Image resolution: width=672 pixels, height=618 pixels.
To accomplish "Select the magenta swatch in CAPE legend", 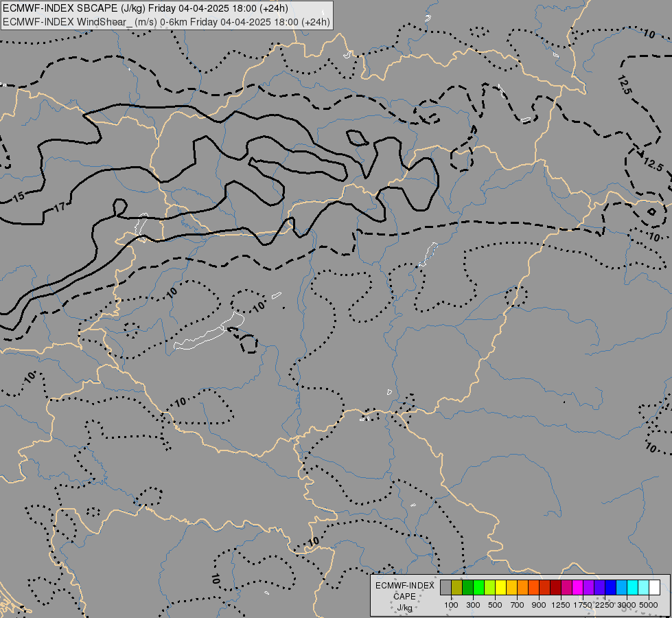I will pyautogui.click(x=577, y=587).
